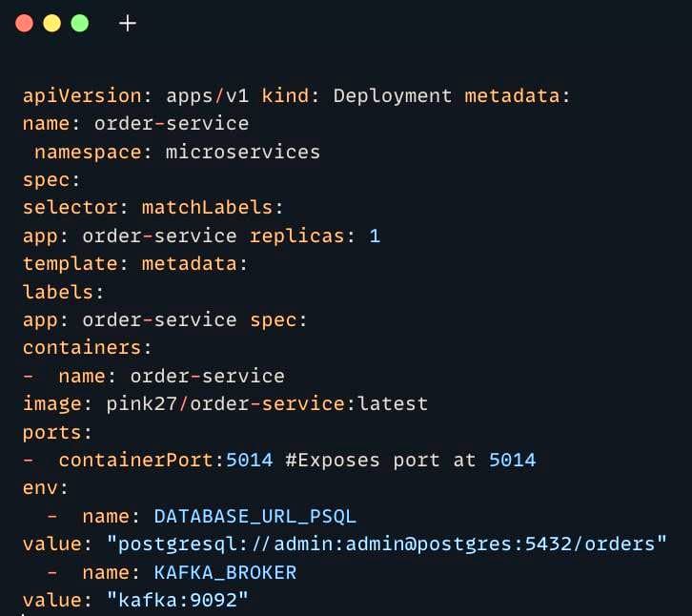The height and width of the screenshot is (616, 692).
Task: Click the word Deployment
Action: click(x=393, y=96)
